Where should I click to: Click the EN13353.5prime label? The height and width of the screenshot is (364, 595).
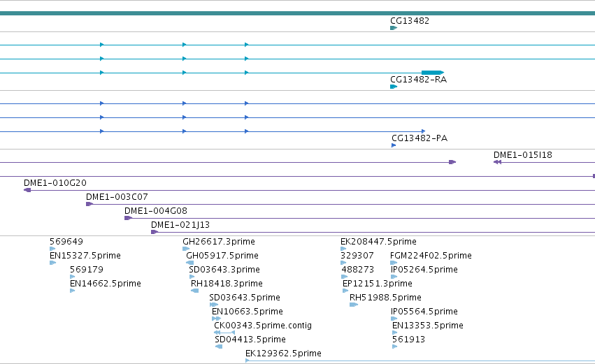tap(428, 326)
